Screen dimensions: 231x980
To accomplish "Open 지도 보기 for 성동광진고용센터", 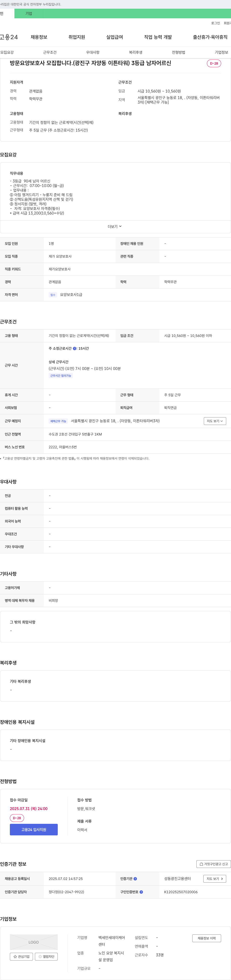I will 215,879.
